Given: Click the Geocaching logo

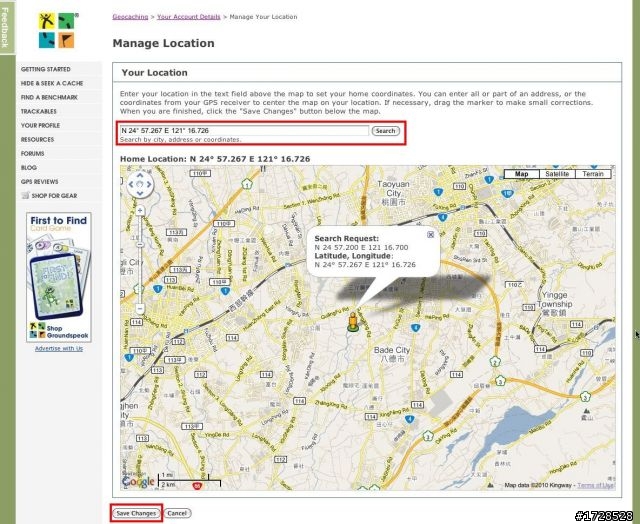Looking at the screenshot, I should 58,30.
